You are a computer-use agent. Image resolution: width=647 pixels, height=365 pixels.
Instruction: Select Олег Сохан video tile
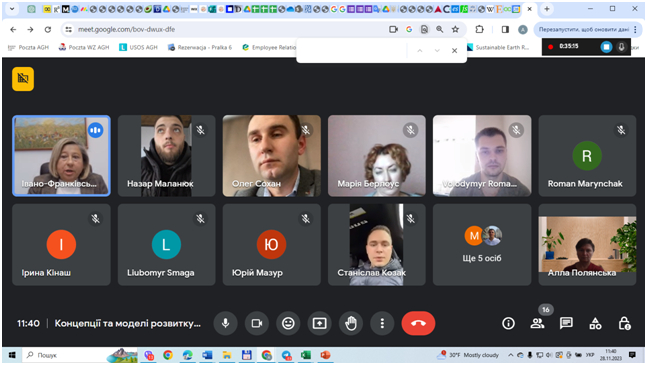coord(272,155)
